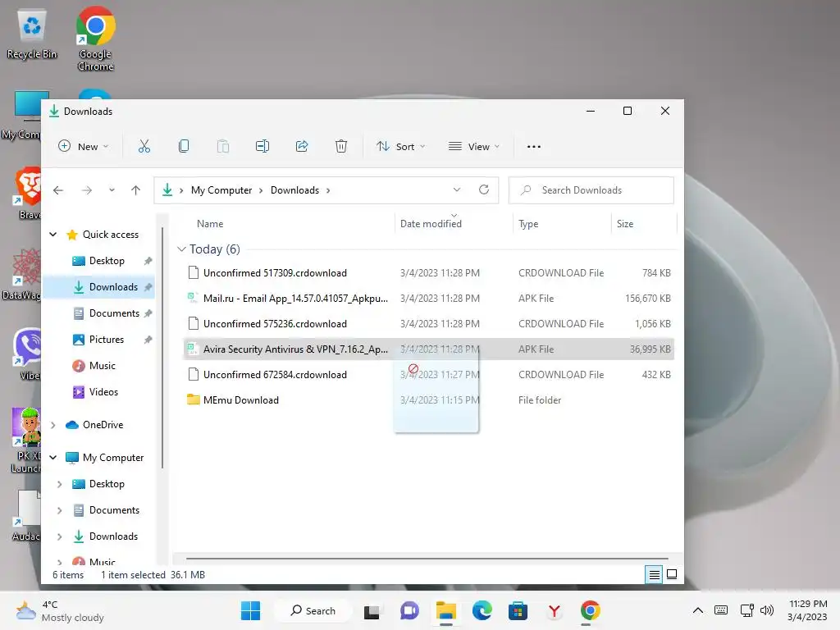Screen dimensions: 840x630
Task: Select Mail.ru Email App APK file
Action: point(428,299)
